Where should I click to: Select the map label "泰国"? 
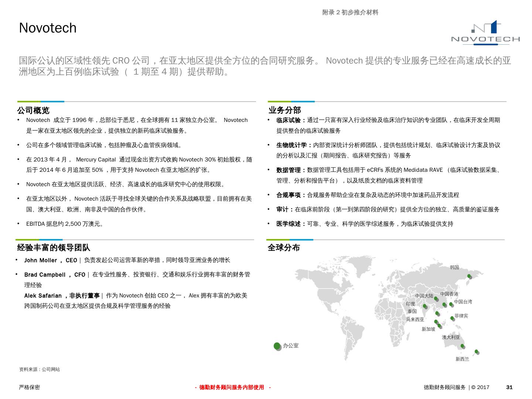pos(412,311)
